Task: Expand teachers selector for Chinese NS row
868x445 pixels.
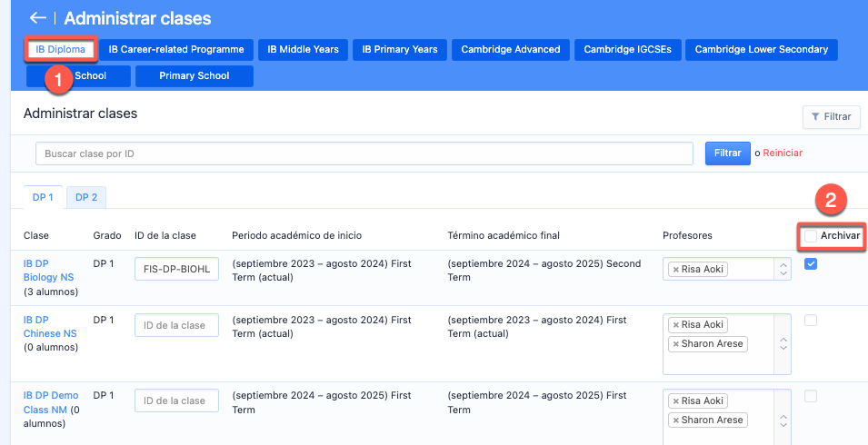Action: coord(782,344)
